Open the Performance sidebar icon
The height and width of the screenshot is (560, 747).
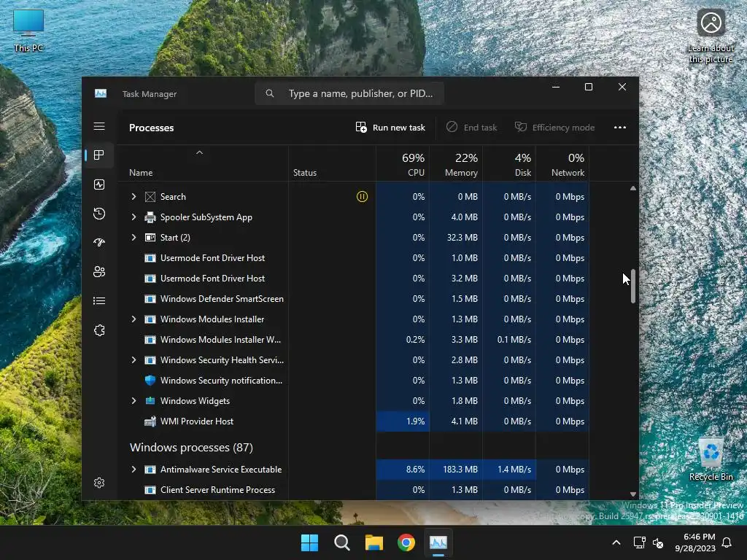pos(99,184)
